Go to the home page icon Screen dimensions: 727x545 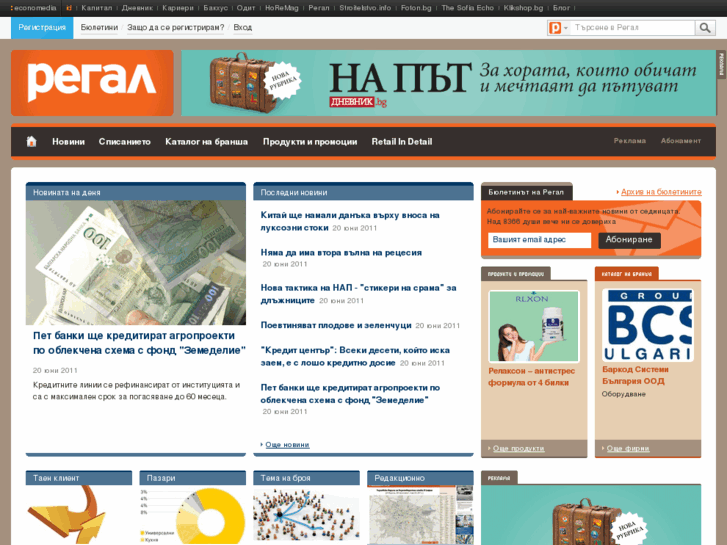coord(31,141)
